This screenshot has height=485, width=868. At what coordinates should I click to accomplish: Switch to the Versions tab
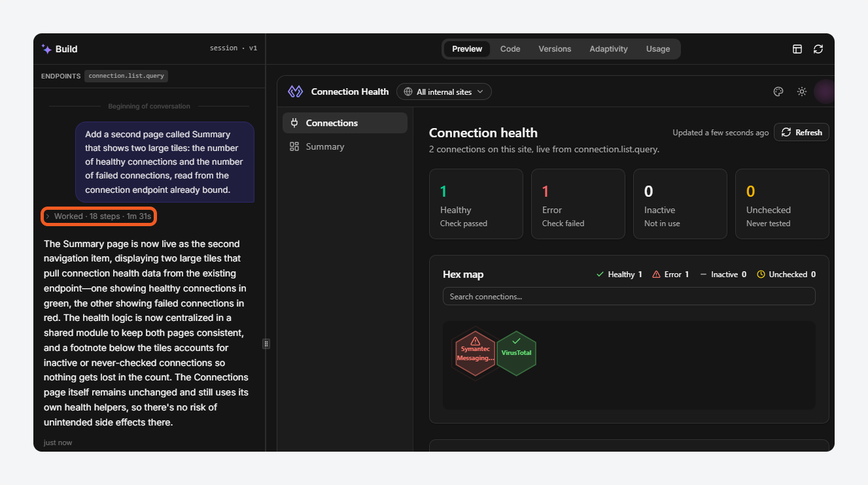[x=555, y=49]
